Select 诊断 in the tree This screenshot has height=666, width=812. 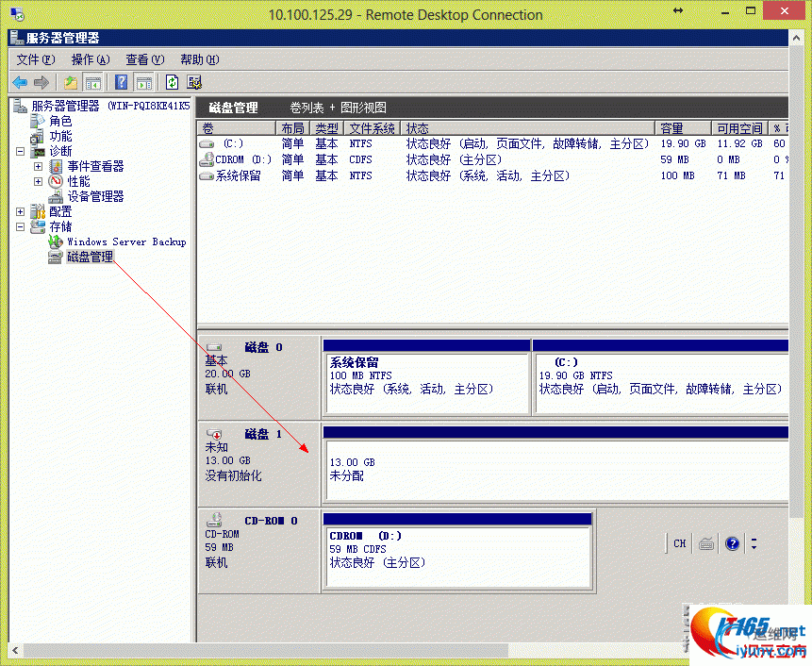[x=60, y=152]
